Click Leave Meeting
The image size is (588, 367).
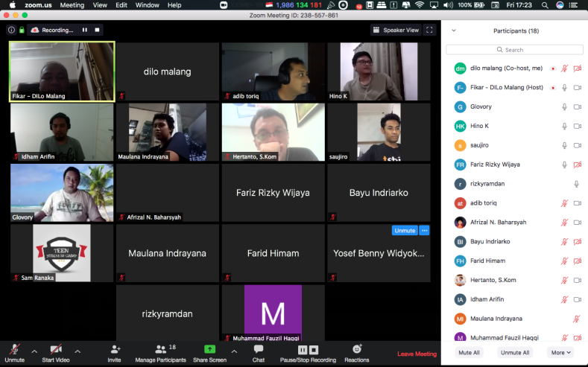point(417,354)
